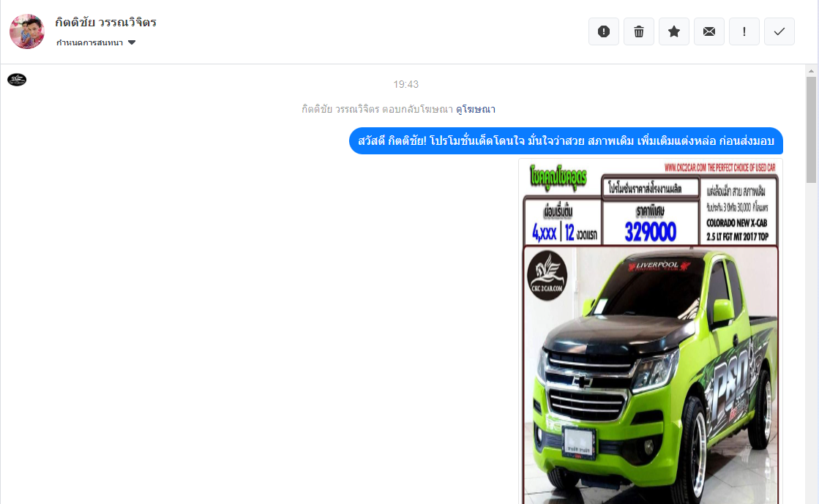
Task: Click the 19:43 timestamp
Action: [406, 84]
